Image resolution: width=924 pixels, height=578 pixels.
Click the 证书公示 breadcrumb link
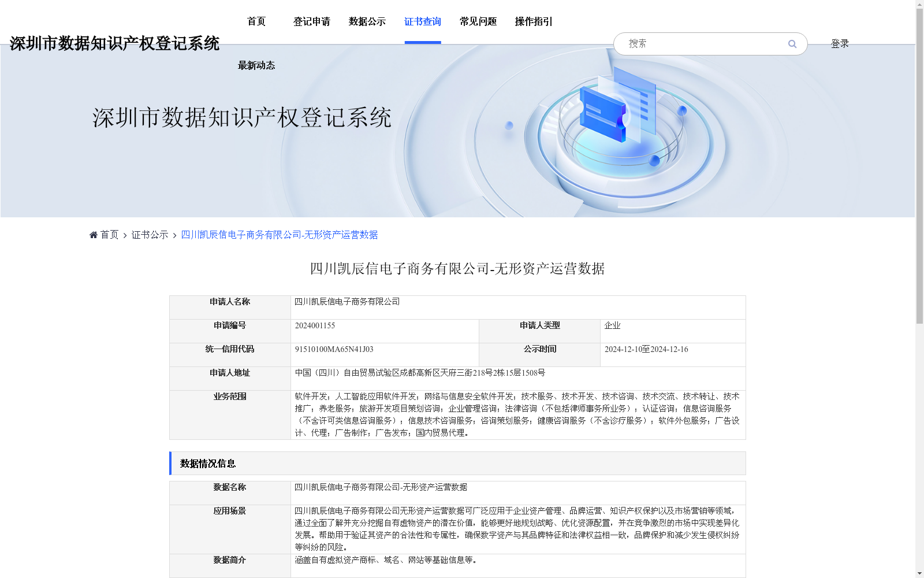click(150, 235)
